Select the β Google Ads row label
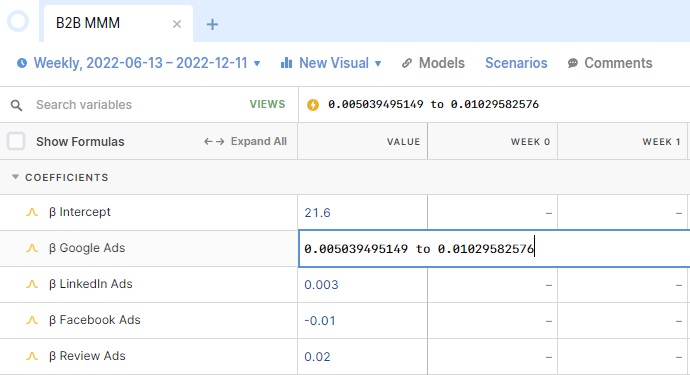The image size is (690, 375). point(87,248)
